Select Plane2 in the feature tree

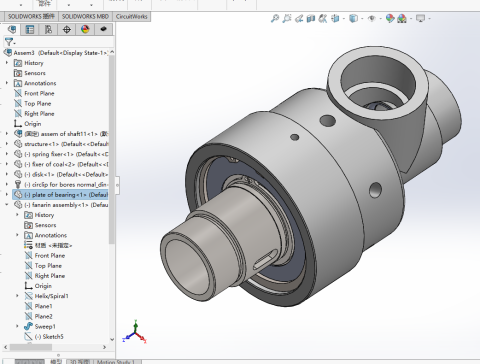pos(38,316)
